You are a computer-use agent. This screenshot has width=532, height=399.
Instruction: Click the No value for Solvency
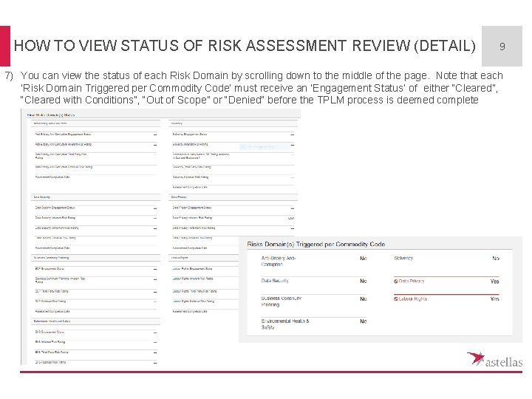pyautogui.click(x=496, y=259)
